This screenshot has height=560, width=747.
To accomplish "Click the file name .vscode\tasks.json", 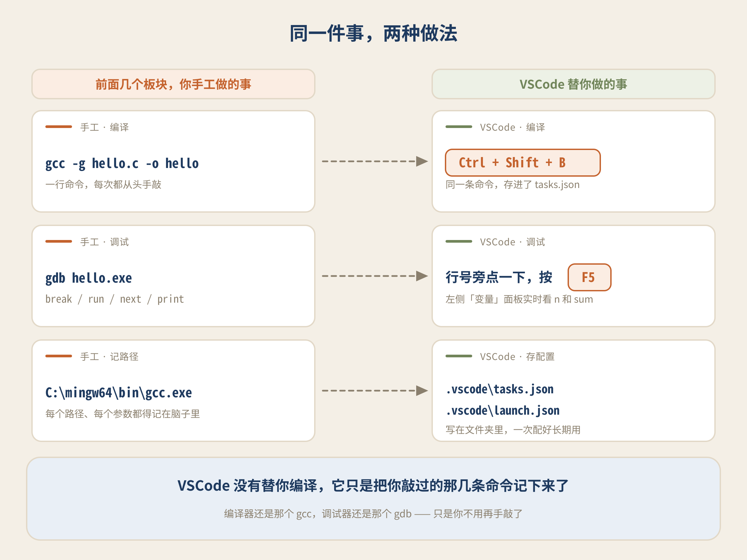I will point(500,390).
